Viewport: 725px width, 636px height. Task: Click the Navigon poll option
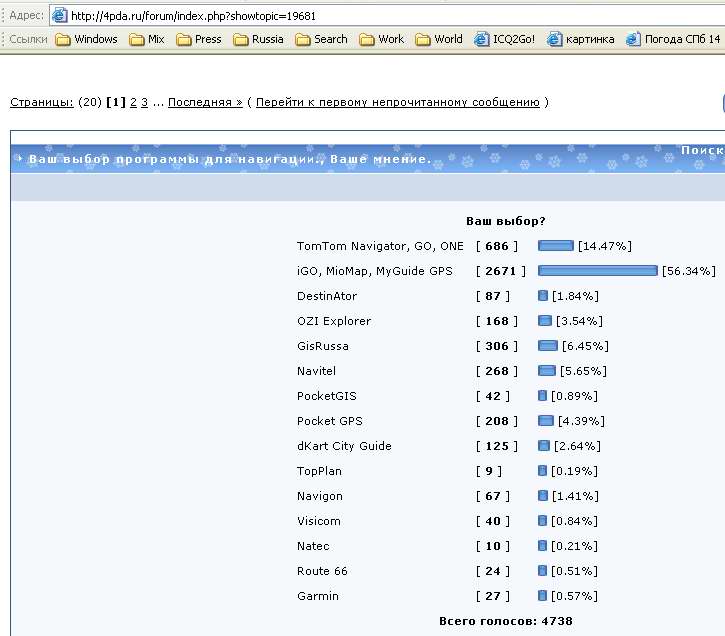coord(319,496)
